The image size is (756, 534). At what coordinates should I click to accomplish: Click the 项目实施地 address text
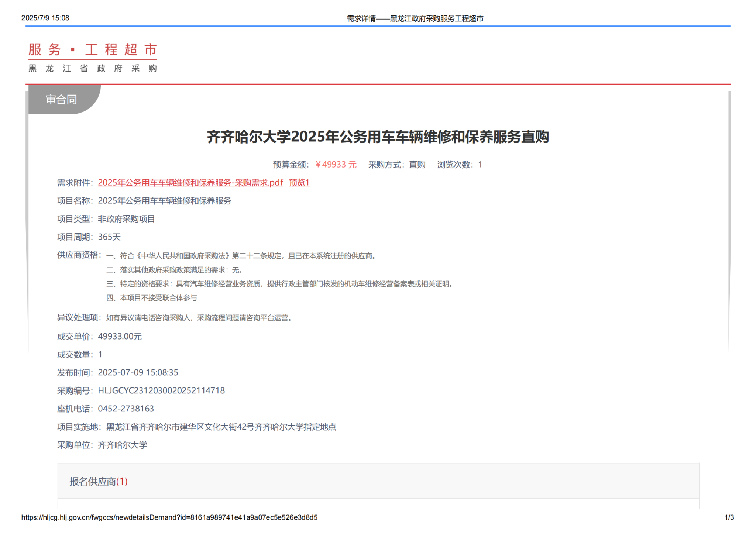pyautogui.click(x=221, y=427)
